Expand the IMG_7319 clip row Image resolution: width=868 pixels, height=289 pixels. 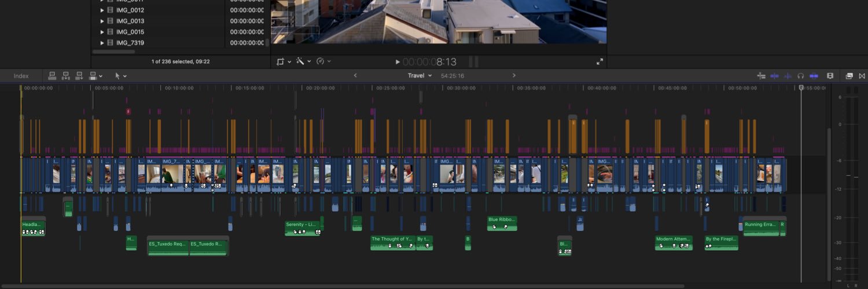pos(102,43)
